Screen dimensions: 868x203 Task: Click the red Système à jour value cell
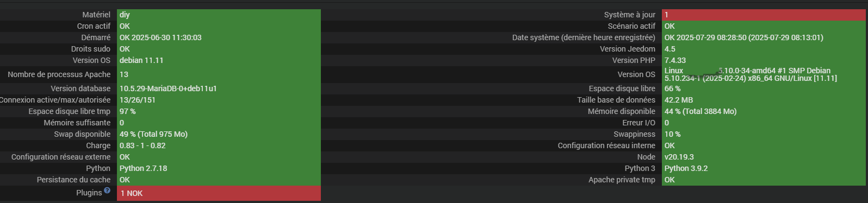(x=764, y=15)
